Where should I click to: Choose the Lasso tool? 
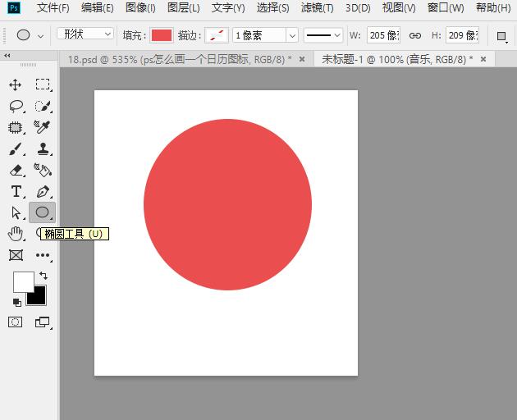coord(16,106)
